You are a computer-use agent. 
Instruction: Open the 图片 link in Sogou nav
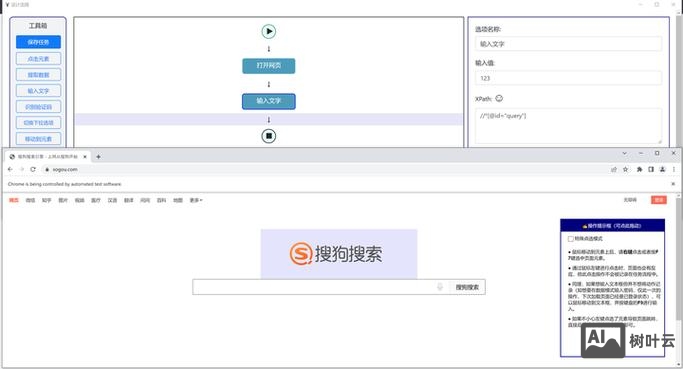tap(63, 200)
